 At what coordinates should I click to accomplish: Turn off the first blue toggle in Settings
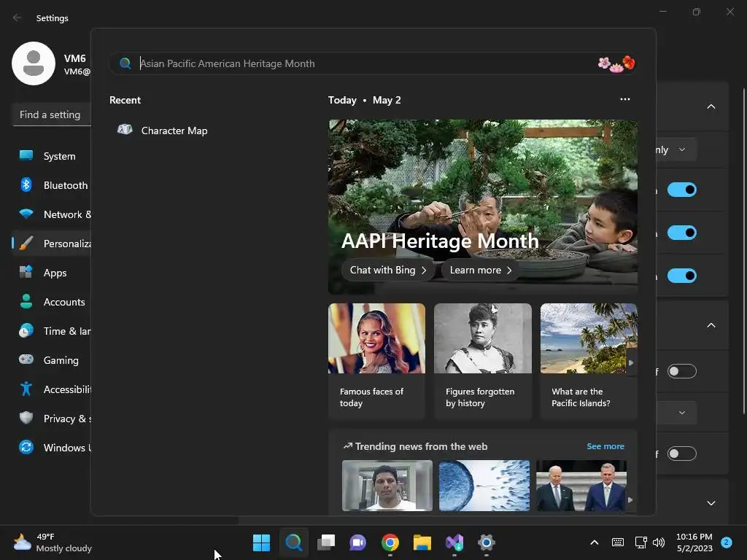tap(682, 190)
